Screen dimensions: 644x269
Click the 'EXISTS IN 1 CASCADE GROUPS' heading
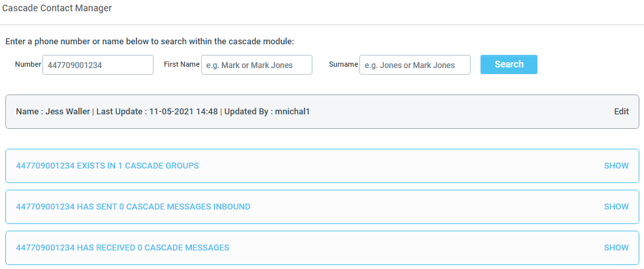tap(107, 166)
